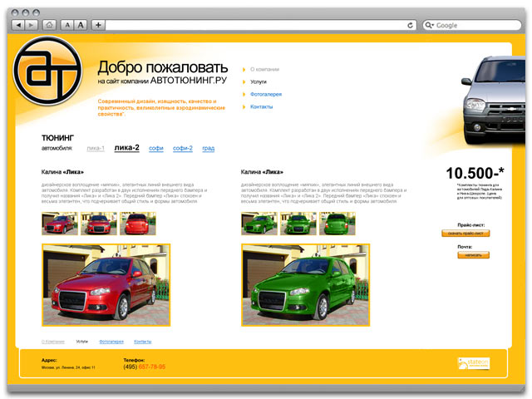Open the Фотогалерея menu link

[x=266, y=94]
